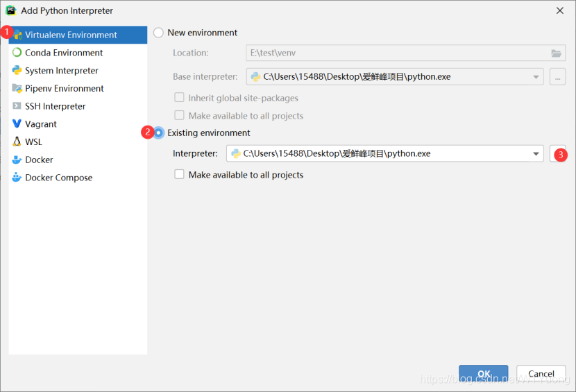This screenshot has width=576, height=392.
Task: Click the SSH Interpreter terminal icon
Action: point(17,106)
